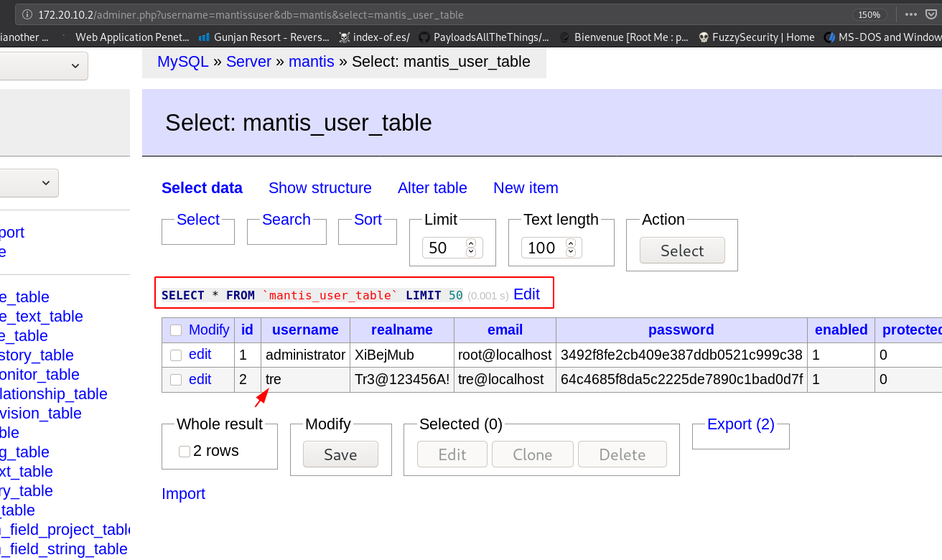Click username cell administrator

tap(305, 355)
